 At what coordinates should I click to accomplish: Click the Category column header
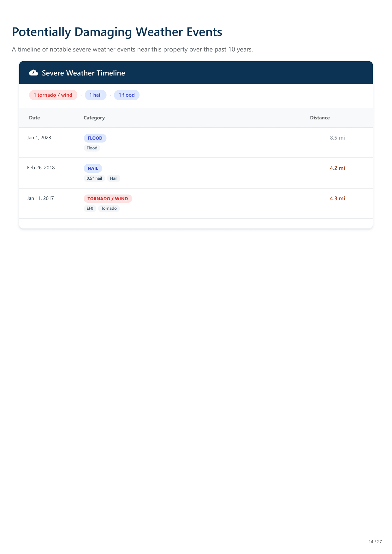[94, 118]
